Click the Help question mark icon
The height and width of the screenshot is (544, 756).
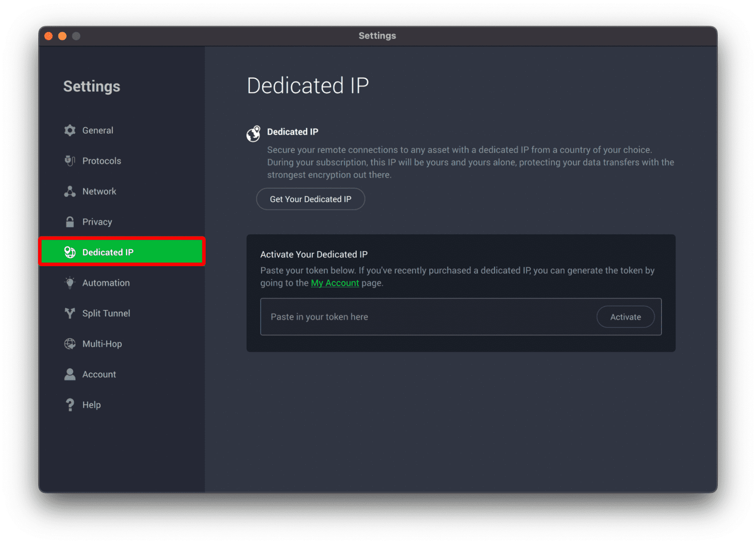[x=70, y=405]
